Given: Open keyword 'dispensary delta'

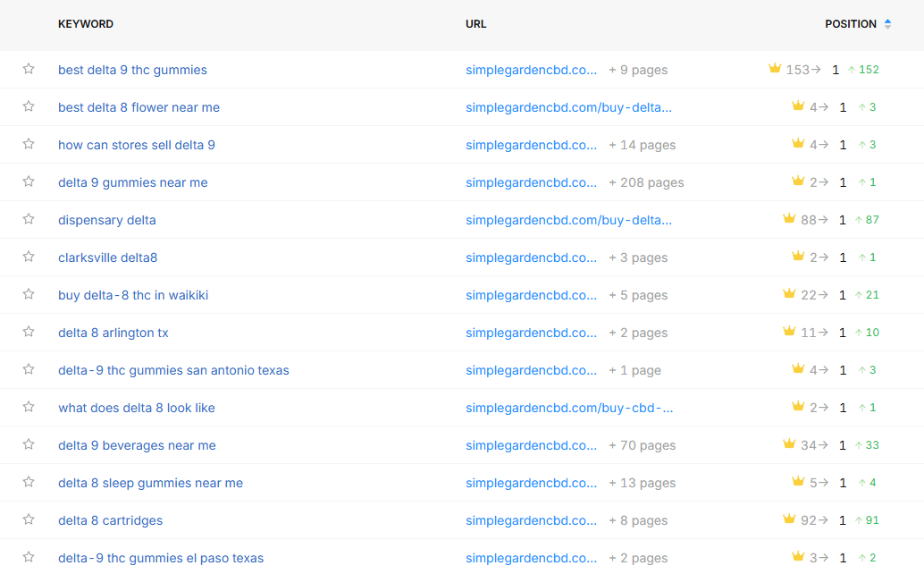Looking at the screenshot, I should click(x=106, y=220).
